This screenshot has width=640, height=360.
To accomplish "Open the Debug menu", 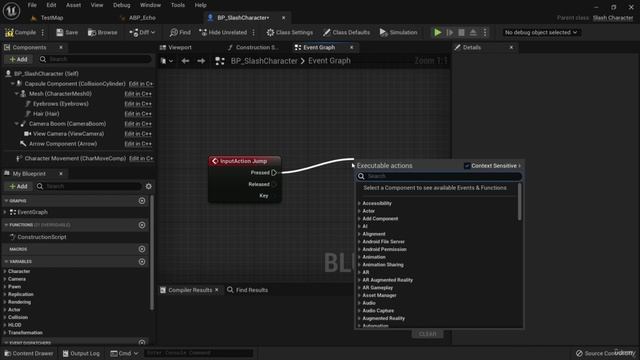I will (x=121, y=5).
